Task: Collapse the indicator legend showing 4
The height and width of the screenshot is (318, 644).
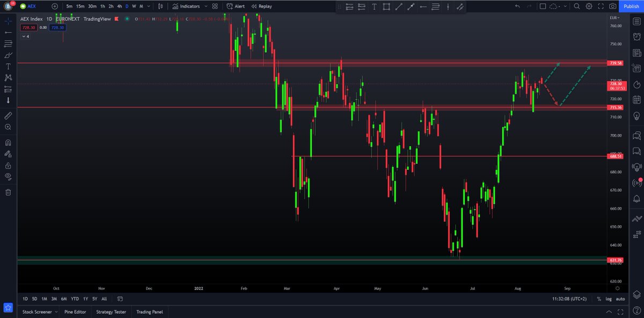Action: (x=25, y=37)
